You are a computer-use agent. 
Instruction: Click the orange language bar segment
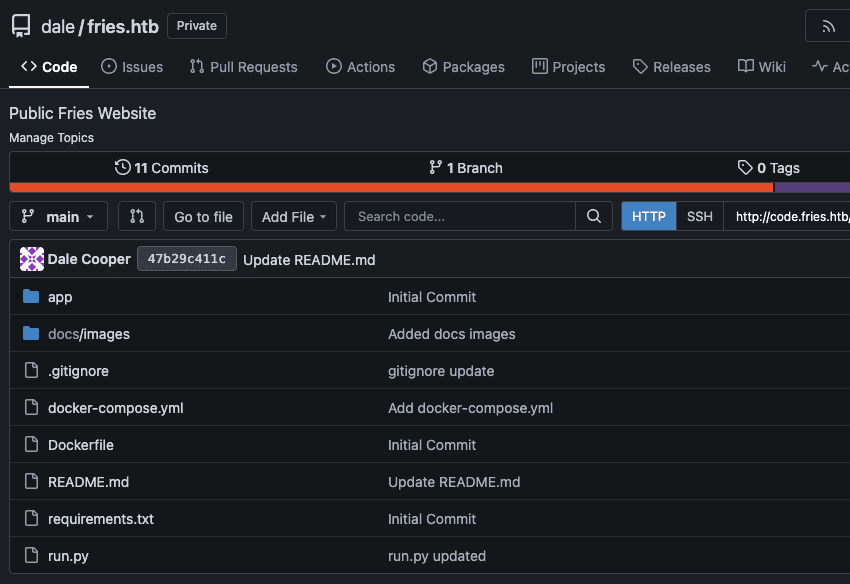pos(391,188)
